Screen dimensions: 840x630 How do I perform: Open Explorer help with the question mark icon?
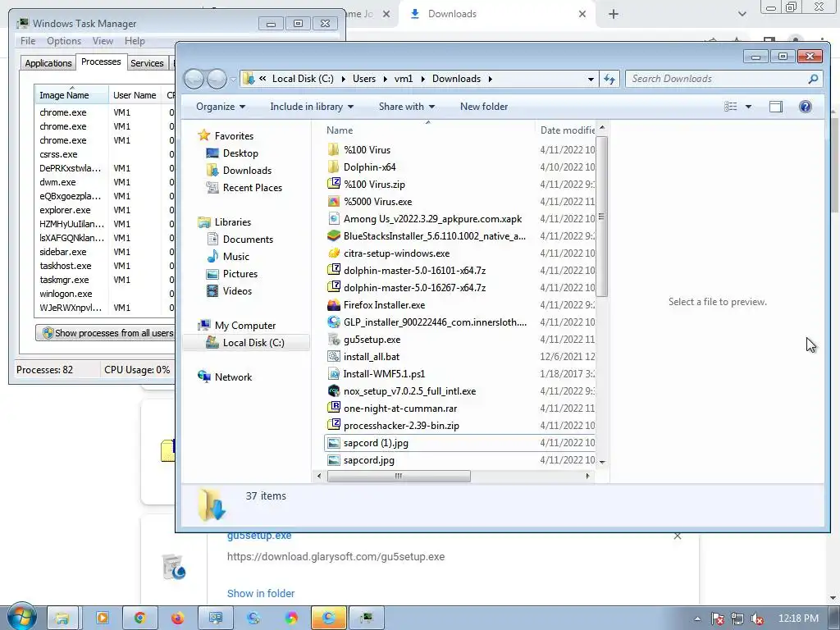[x=806, y=107]
